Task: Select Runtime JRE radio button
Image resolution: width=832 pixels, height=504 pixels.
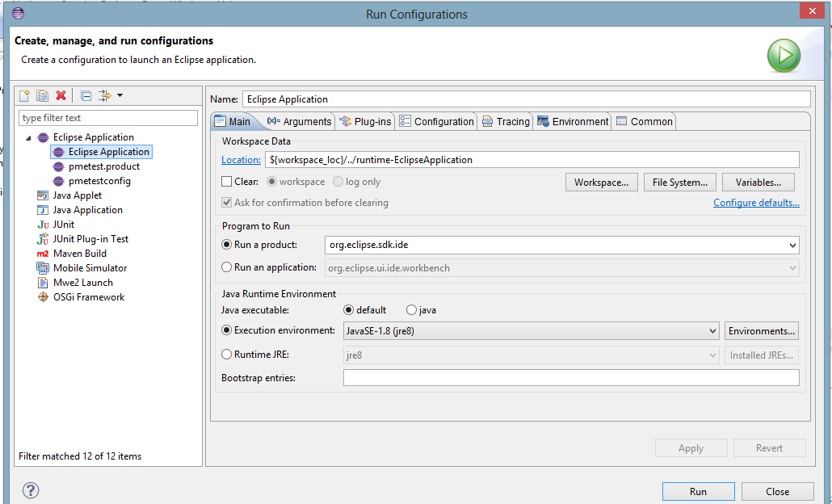Action: pyautogui.click(x=226, y=354)
